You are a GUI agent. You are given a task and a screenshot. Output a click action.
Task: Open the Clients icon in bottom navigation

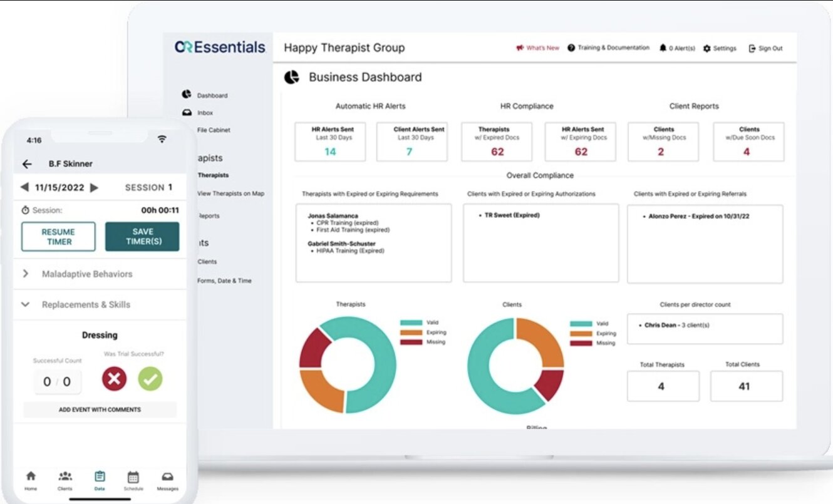pos(65,477)
